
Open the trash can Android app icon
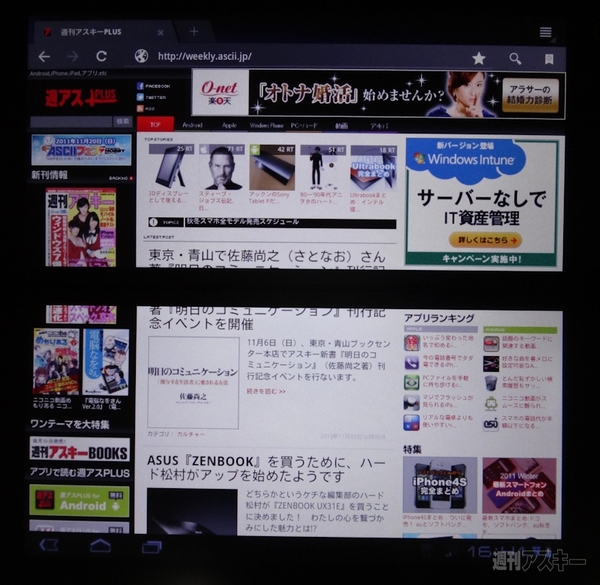pos(491,383)
